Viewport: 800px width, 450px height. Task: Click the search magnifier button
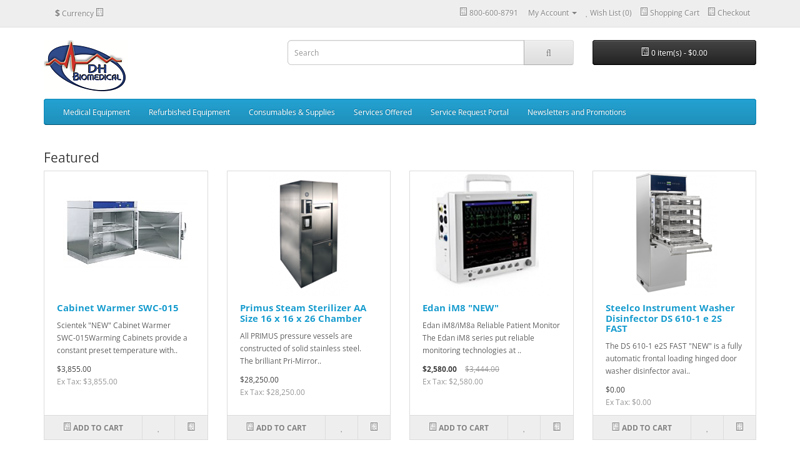(x=548, y=53)
